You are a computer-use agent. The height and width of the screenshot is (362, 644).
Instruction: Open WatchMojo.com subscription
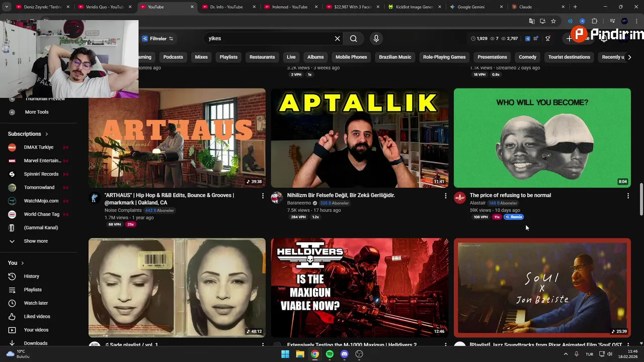pos(39,201)
